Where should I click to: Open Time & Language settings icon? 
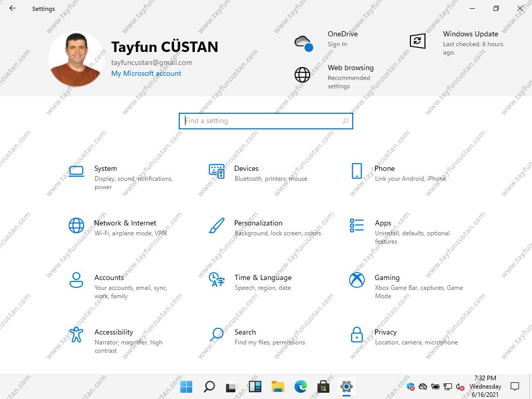pos(217,280)
